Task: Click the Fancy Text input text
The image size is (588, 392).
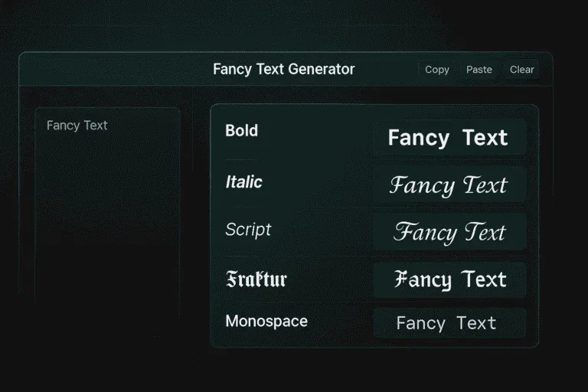Action: (x=77, y=126)
